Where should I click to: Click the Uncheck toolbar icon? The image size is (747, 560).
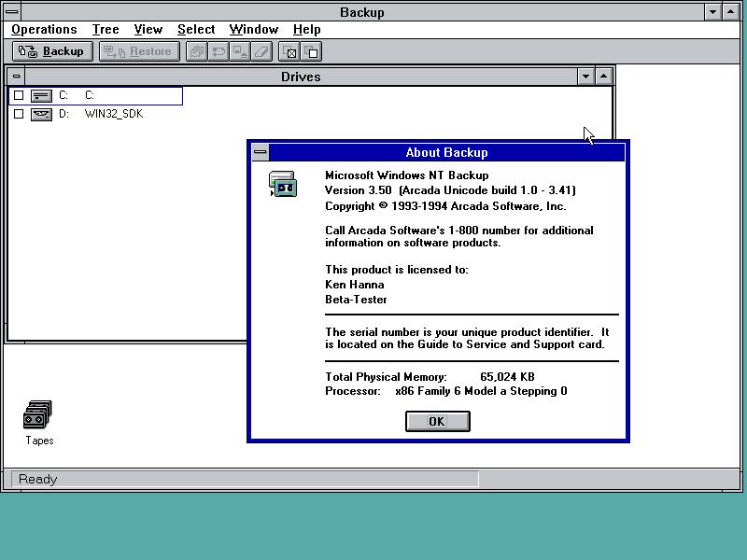312,51
